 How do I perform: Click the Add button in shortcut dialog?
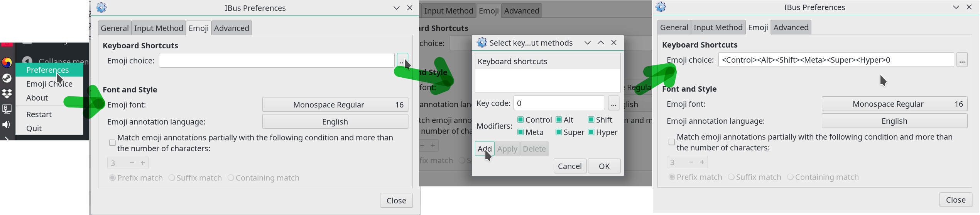pyautogui.click(x=485, y=149)
